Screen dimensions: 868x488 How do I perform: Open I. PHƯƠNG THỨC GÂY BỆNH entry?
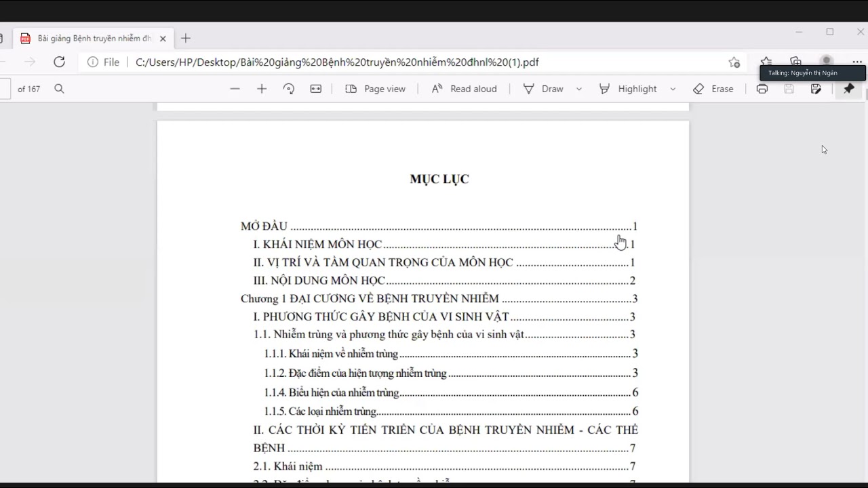pyautogui.click(x=444, y=317)
